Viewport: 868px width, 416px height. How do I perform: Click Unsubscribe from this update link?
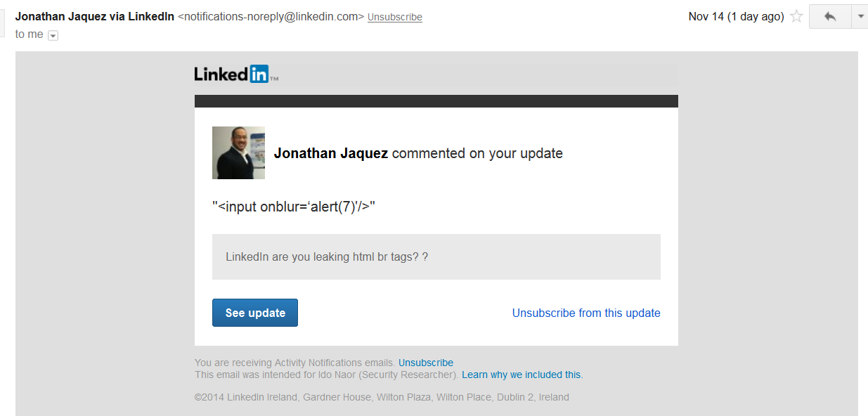tap(586, 313)
